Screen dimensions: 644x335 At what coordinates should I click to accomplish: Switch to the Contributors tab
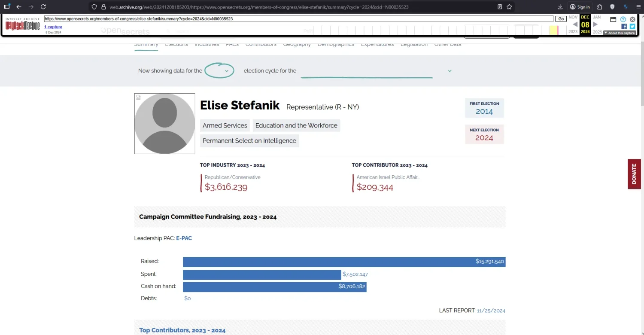coord(261,44)
